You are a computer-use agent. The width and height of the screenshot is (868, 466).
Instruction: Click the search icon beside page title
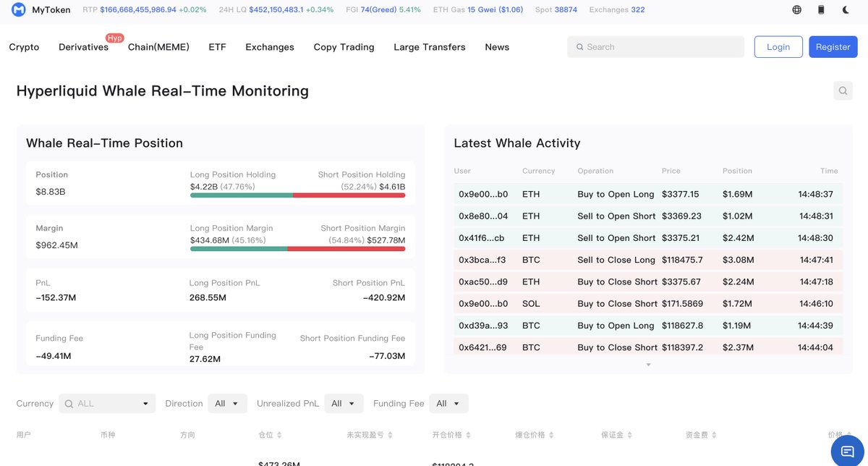tap(842, 91)
